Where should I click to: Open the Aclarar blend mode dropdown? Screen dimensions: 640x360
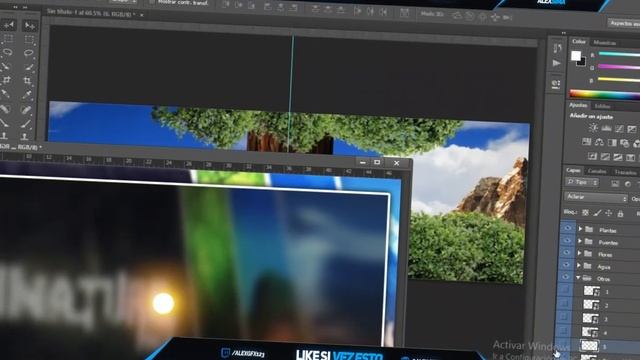coord(596,198)
